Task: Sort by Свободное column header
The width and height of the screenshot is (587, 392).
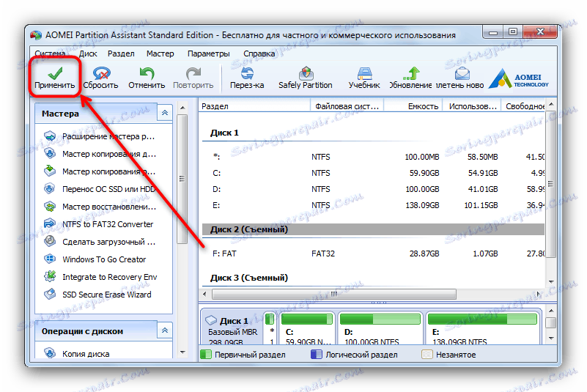Action: (x=523, y=106)
